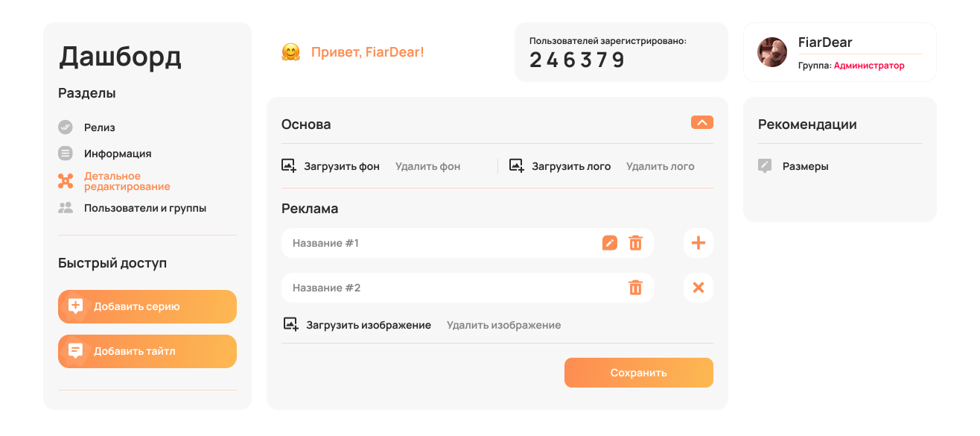Click the Загрузить лого image icon

pos(517,165)
